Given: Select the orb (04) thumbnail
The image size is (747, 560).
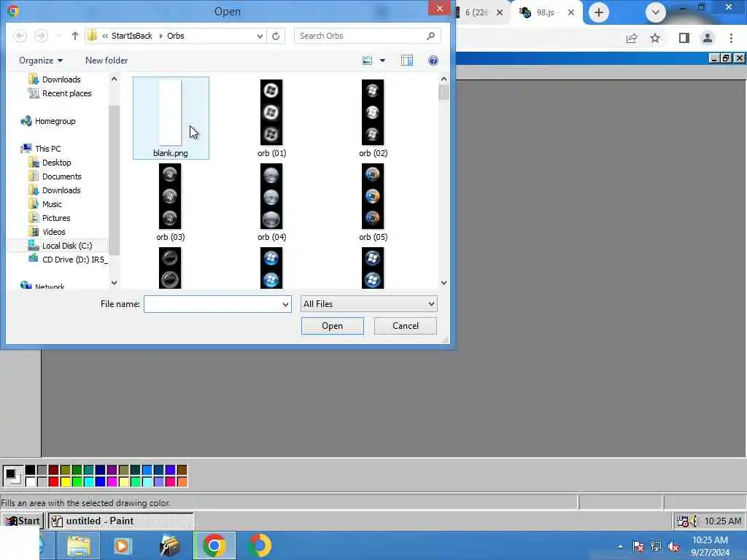Looking at the screenshot, I should (x=271, y=196).
